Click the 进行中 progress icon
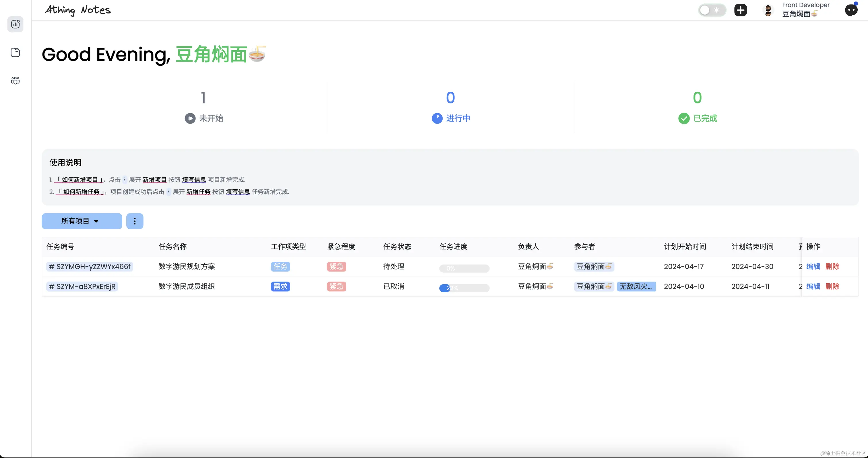Viewport: 868px width, 458px height. [x=437, y=118]
